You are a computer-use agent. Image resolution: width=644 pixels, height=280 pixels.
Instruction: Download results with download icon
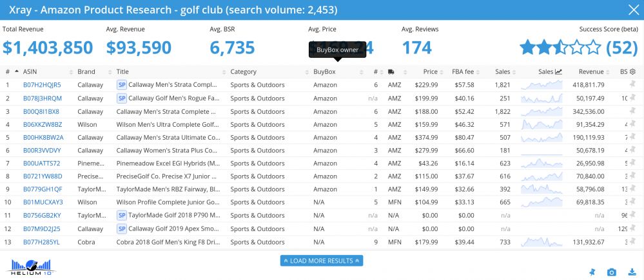point(632,272)
